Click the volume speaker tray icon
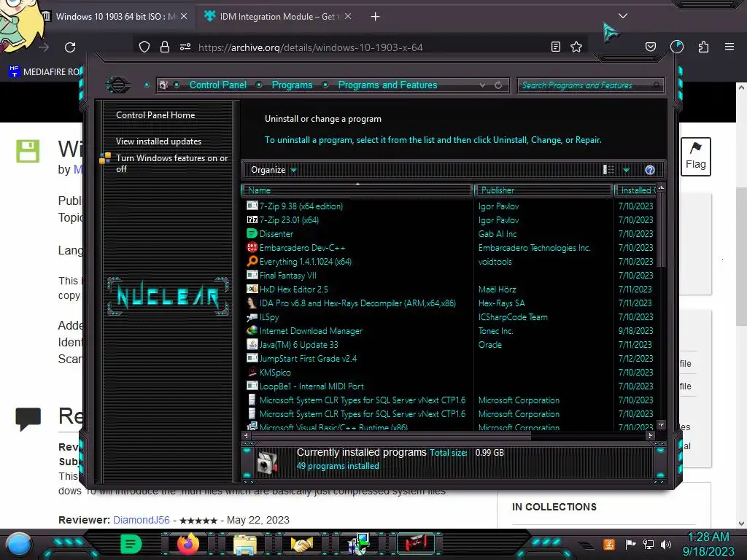This screenshot has height=560, width=747. pyautogui.click(x=666, y=544)
